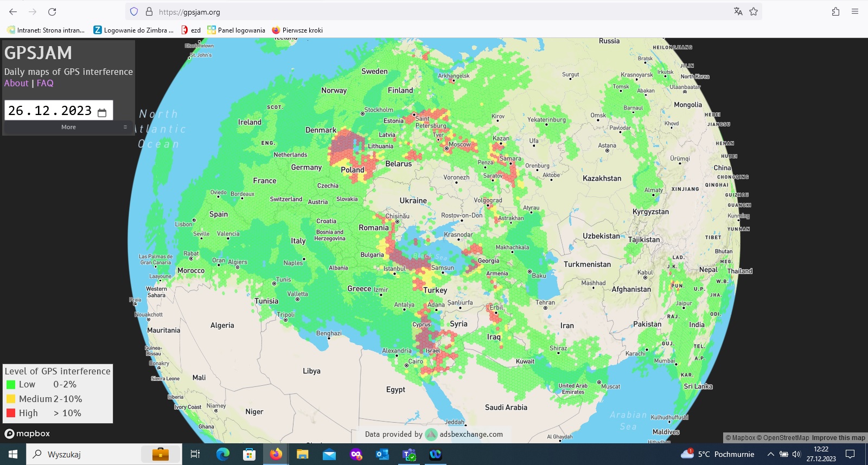Click the Egypt label on map
The image size is (868, 465).
[x=395, y=390]
